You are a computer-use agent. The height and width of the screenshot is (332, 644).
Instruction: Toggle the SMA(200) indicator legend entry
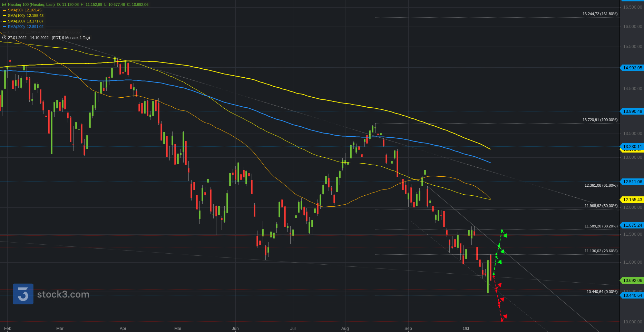click(x=26, y=21)
